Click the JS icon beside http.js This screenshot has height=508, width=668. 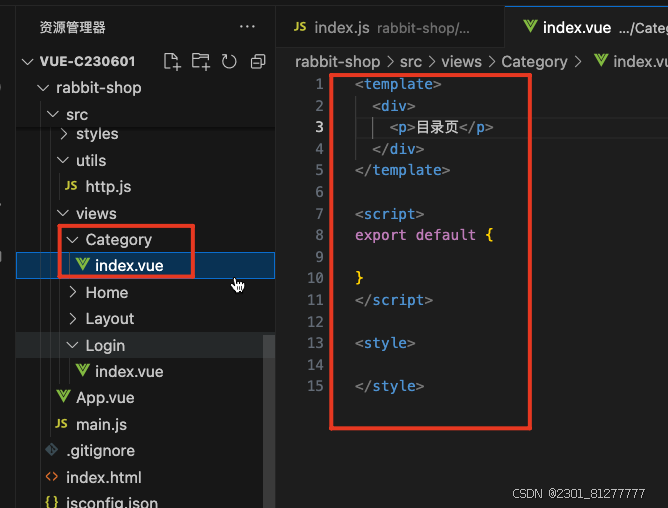coord(71,186)
